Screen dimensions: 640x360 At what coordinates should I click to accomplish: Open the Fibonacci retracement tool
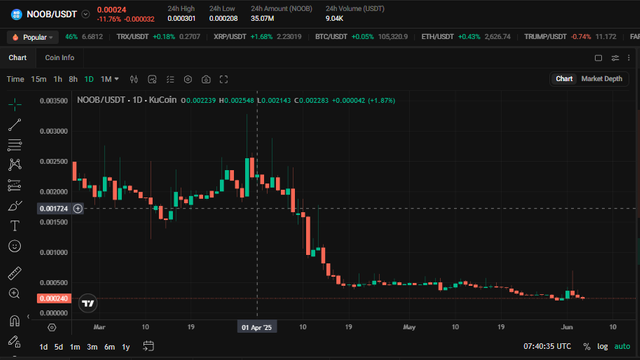point(15,145)
